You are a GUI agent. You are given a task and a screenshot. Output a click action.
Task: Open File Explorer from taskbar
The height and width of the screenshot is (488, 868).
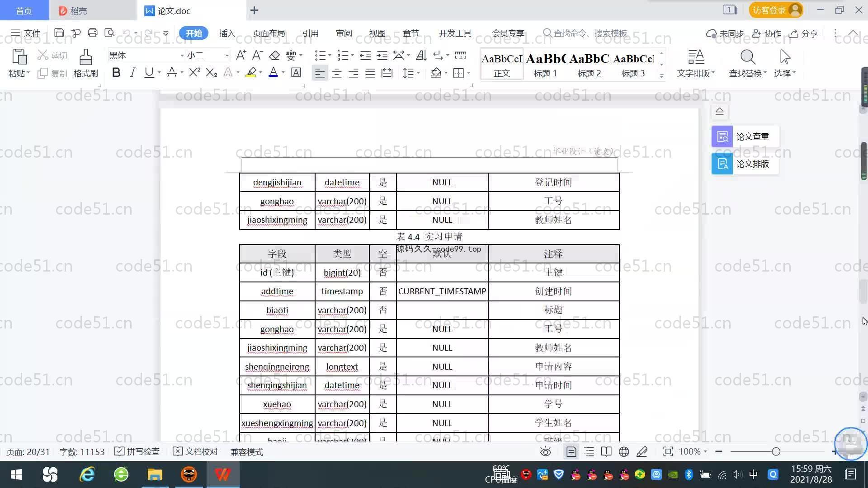pyautogui.click(x=155, y=474)
